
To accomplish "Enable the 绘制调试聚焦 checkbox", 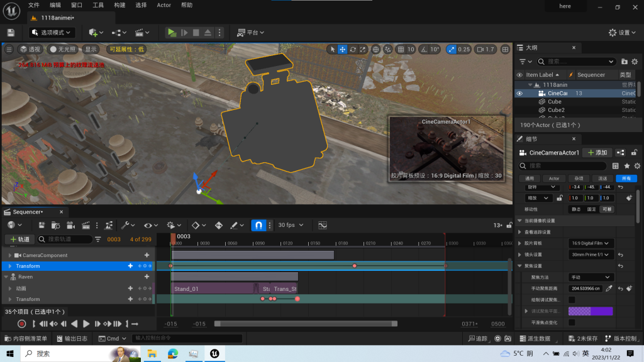I will [x=572, y=300].
